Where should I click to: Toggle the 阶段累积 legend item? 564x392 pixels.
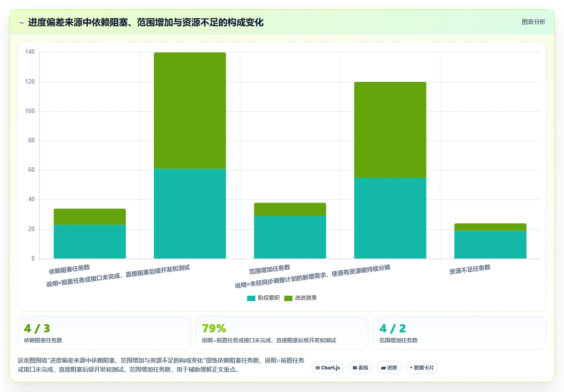click(263, 298)
